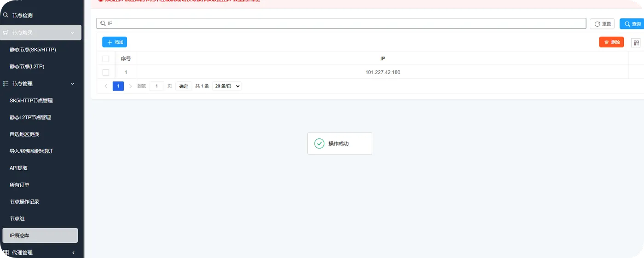Open 静态节点(L2TP) purchase page

pos(27,67)
